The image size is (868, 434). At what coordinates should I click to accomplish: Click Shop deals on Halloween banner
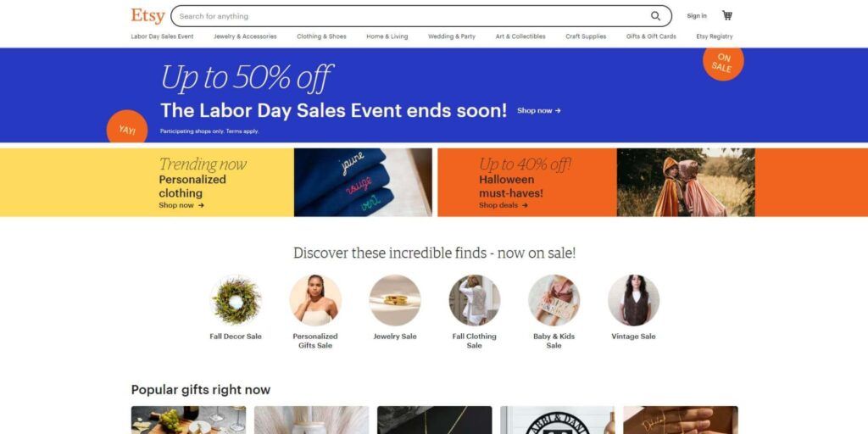(x=504, y=205)
